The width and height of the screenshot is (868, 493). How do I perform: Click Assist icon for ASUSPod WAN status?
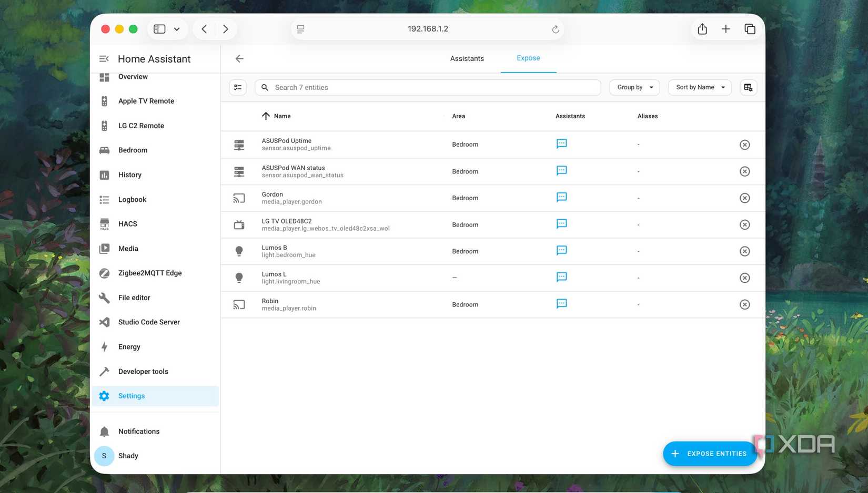pyautogui.click(x=562, y=171)
